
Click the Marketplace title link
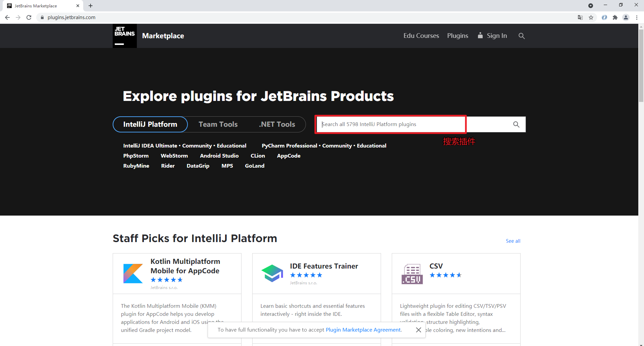point(163,36)
